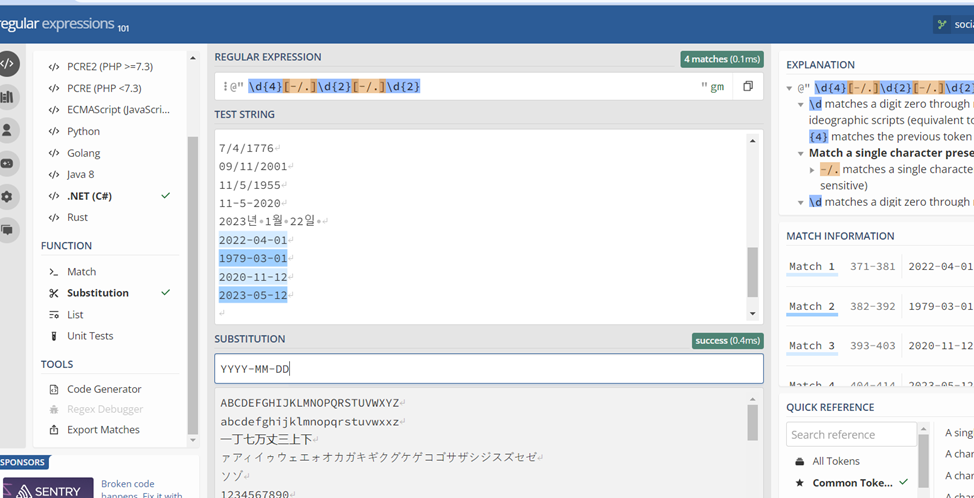
Task: Open settings gear icon in sidebar
Action: pos(8,196)
